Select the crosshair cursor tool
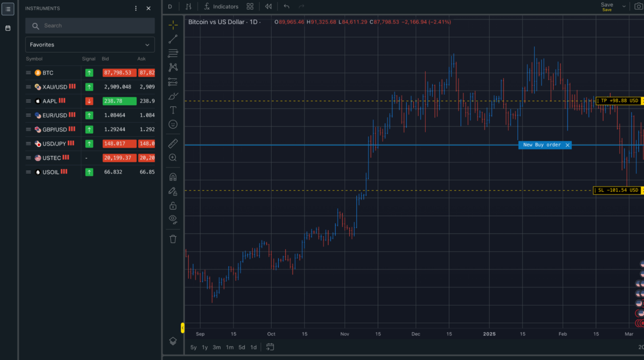The width and height of the screenshot is (644, 360). [173, 25]
